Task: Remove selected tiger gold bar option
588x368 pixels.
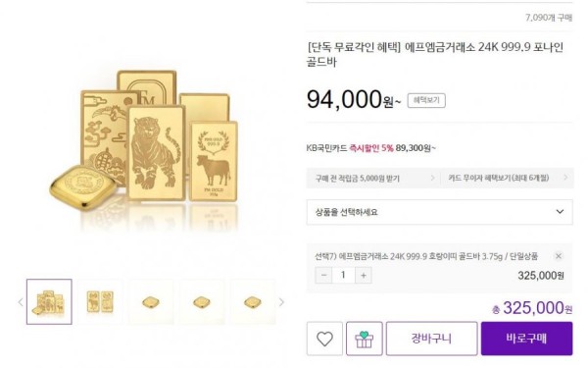Action: click(x=558, y=256)
